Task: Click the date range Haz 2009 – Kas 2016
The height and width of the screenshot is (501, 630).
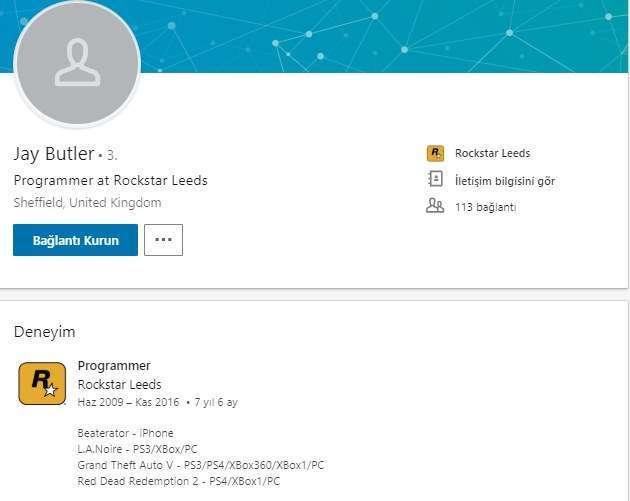Action: (x=128, y=402)
